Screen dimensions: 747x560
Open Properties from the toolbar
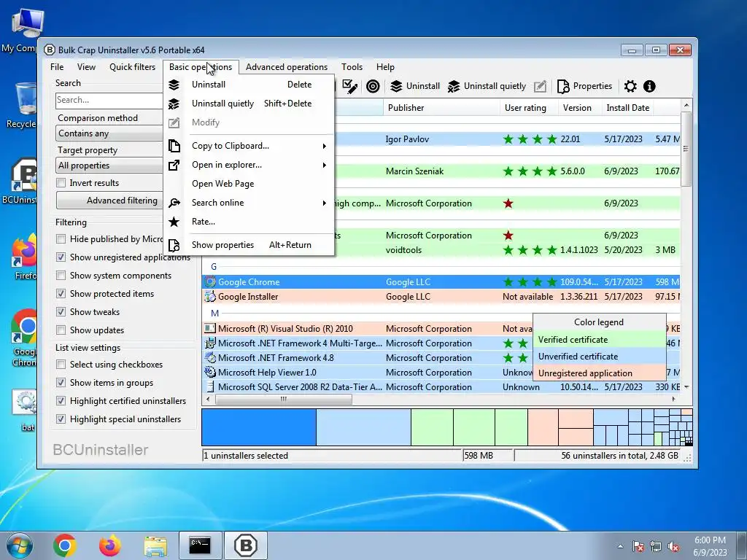[x=584, y=86]
